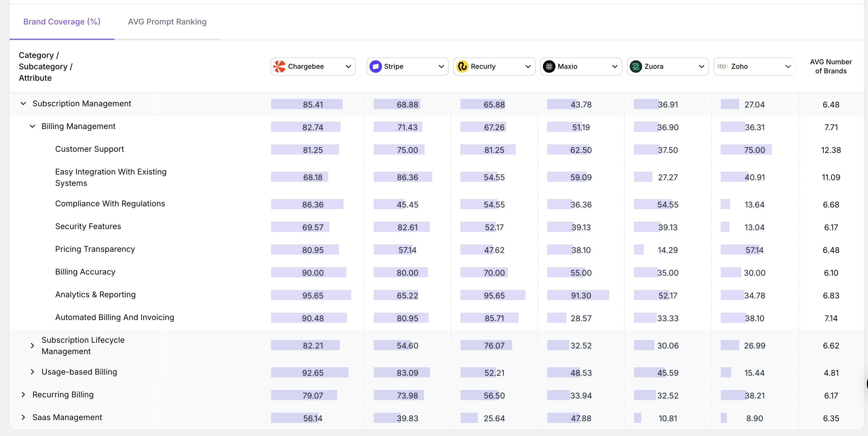Click the AVG Number of Brands header
The image size is (868, 436).
coord(830,66)
